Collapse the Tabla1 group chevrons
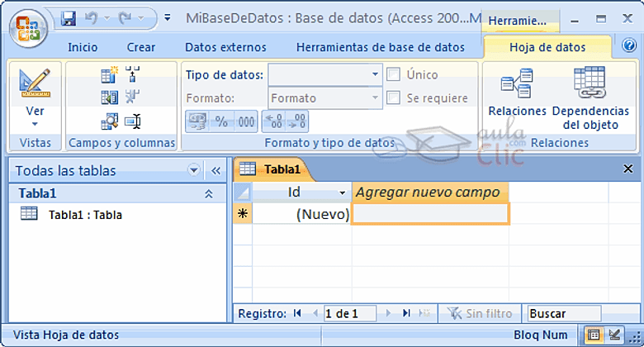This screenshot has height=347, width=644. click(x=209, y=193)
